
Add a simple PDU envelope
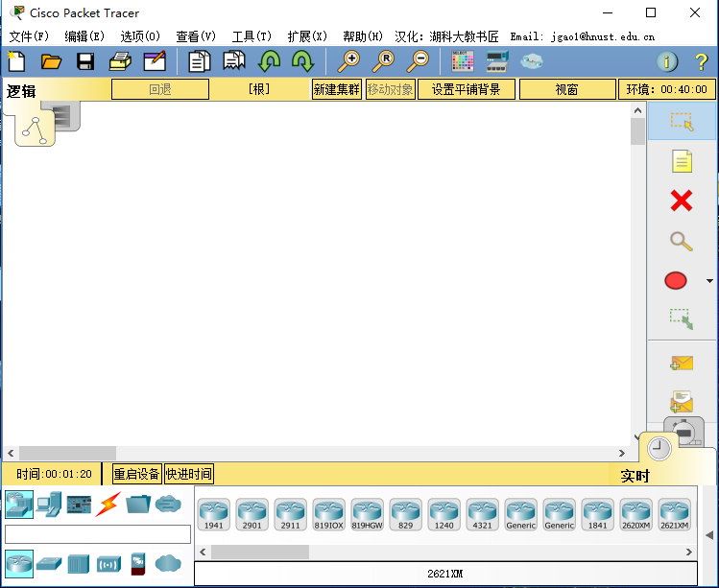tap(682, 363)
